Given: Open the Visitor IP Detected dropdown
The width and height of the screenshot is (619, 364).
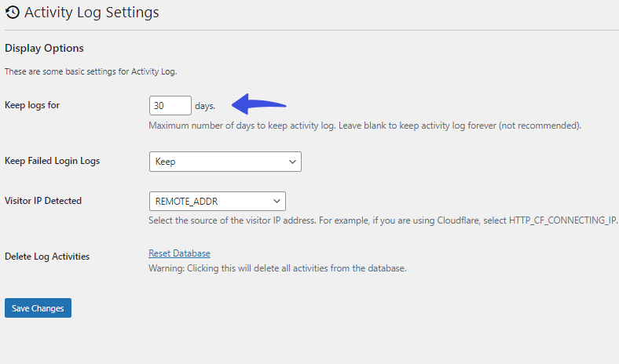Looking at the screenshot, I should click(x=217, y=201).
